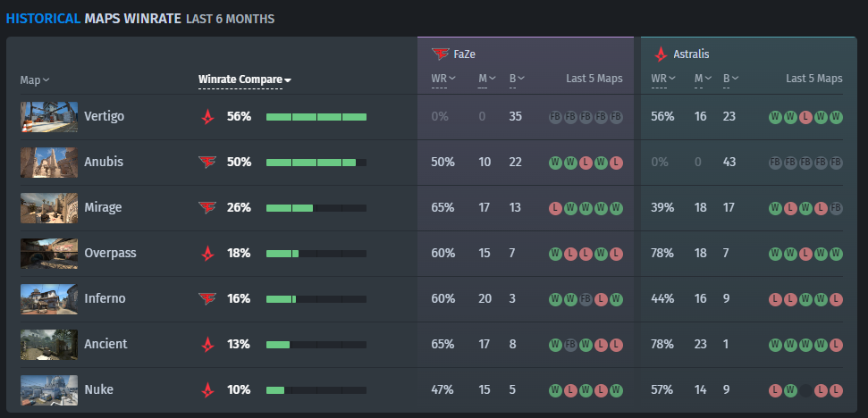This screenshot has height=418, width=868.
Task: Click the Historical Maps Winrate heading
Action: point(140,19)
